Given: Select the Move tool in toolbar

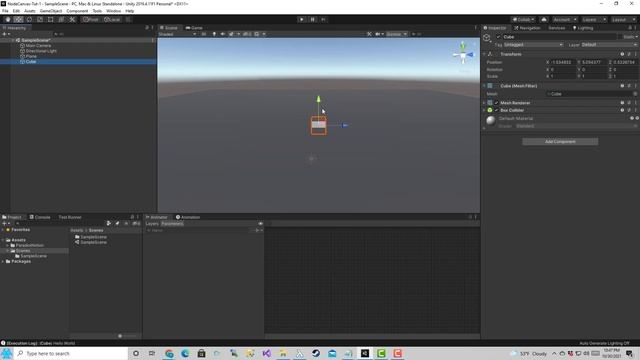Looking at the screenshot, I should 18,19.
